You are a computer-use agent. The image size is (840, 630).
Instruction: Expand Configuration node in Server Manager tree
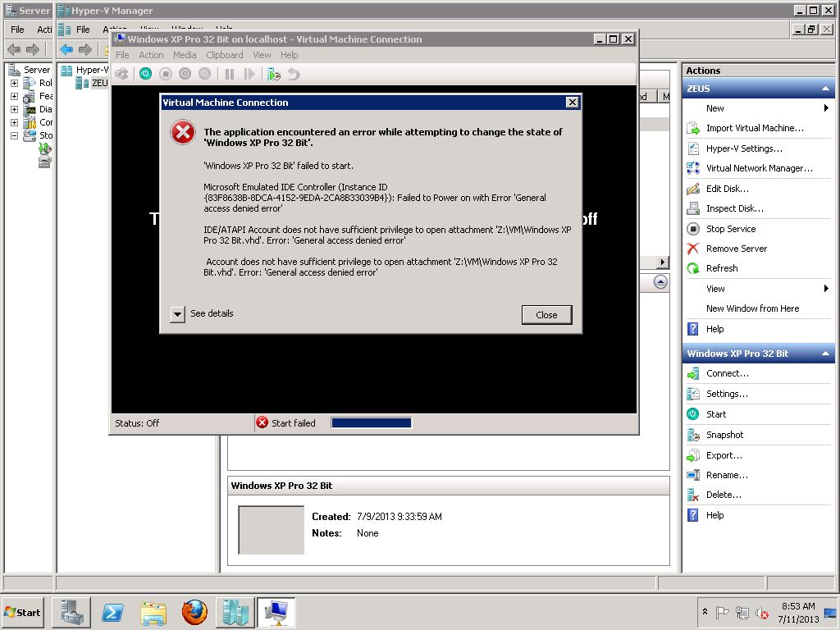click(15, 123)
